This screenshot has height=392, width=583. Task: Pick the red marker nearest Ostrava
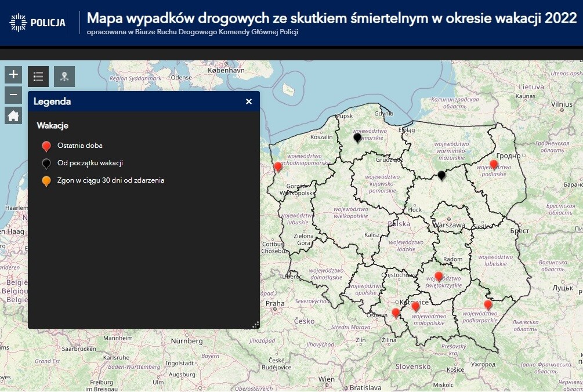point(396,313)
